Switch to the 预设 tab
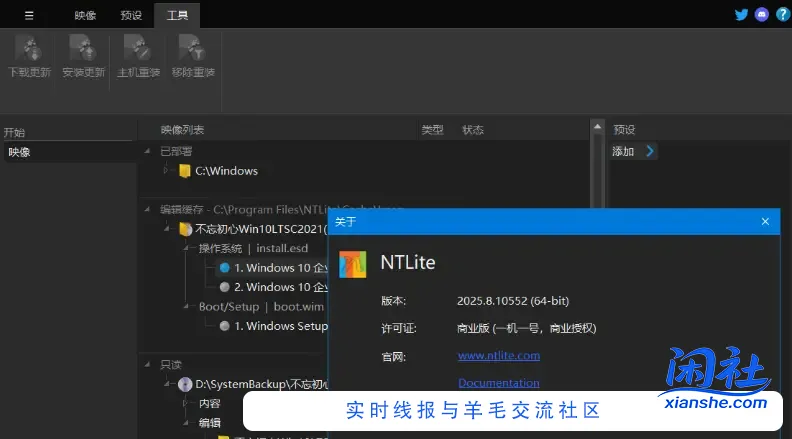The height and width of the screenshot is (439, 792). pyautogui.click(x=131, y=16)
